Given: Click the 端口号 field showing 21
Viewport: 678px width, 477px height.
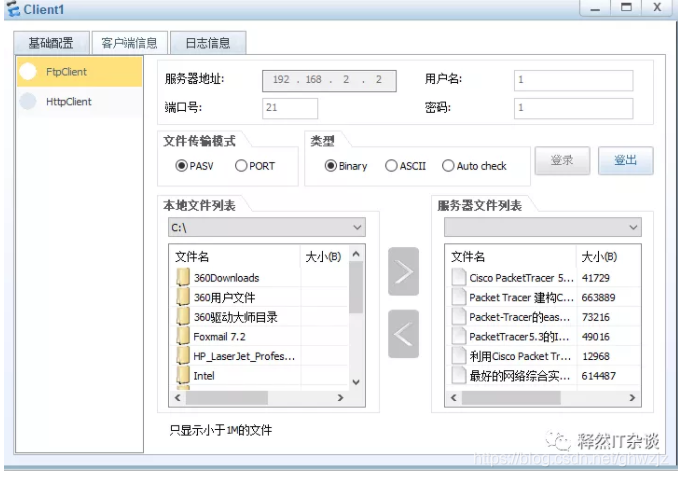Looking at the screenshot, I should [290, 108].
